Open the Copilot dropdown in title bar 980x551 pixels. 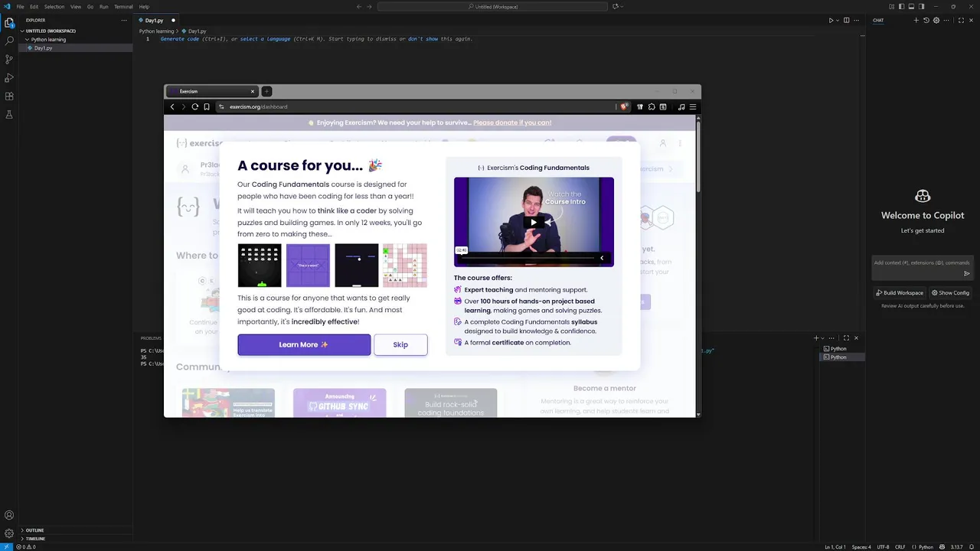click(621, 6)
